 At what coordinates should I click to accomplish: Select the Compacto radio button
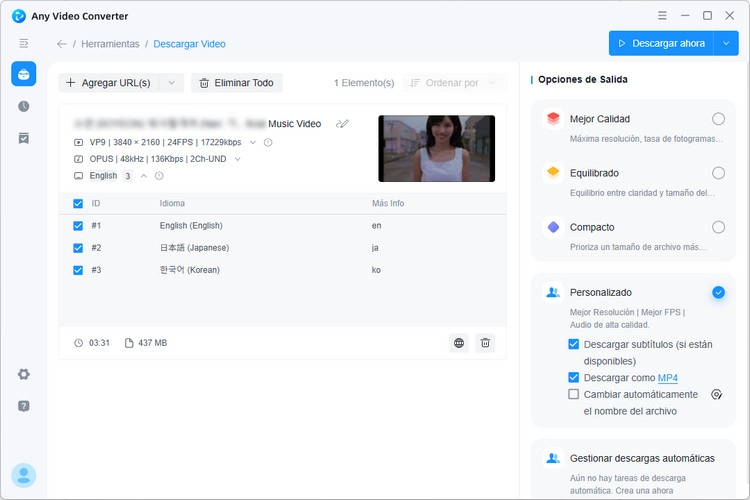click(718, 227)
